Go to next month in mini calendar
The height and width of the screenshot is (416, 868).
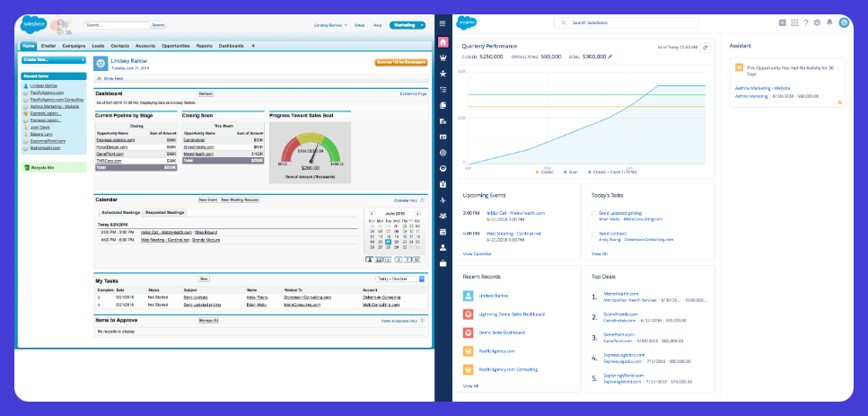[417, 213]
